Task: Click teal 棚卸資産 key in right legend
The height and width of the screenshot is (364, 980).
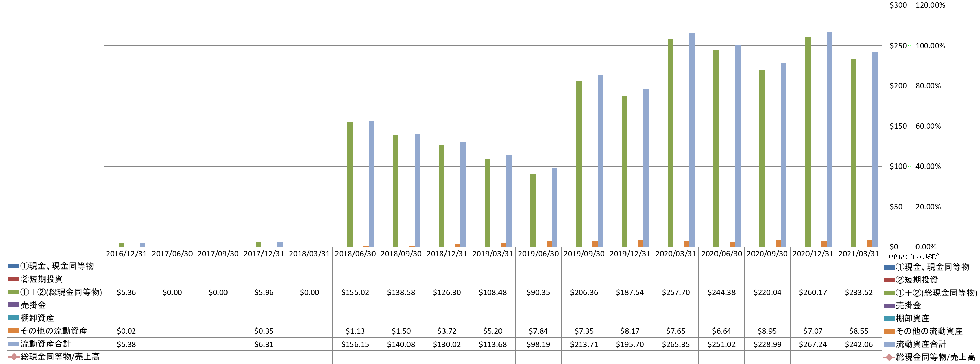Action: click(x=889, y=318)
